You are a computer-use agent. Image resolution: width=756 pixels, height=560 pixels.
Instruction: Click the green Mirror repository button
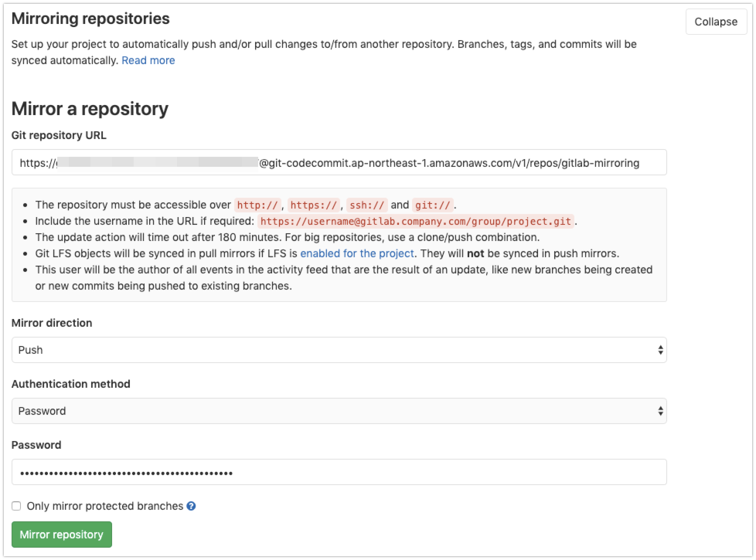pyautogui.click(x=61, y=535)
